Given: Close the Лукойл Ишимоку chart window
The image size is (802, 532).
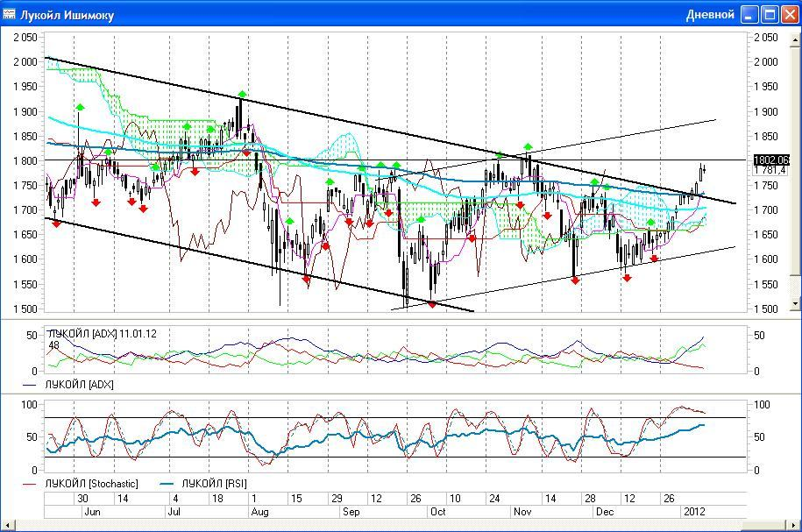Looking at the screenshot, I should 790,14.
